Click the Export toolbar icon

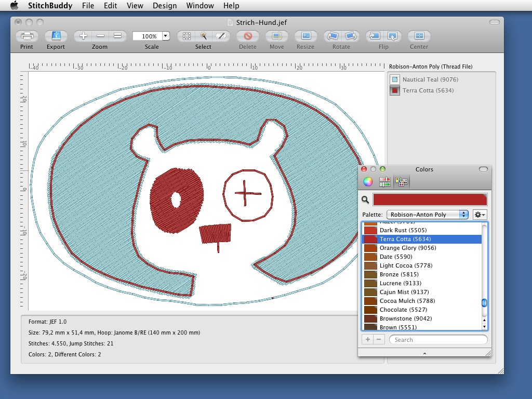(x=56, y=36)
